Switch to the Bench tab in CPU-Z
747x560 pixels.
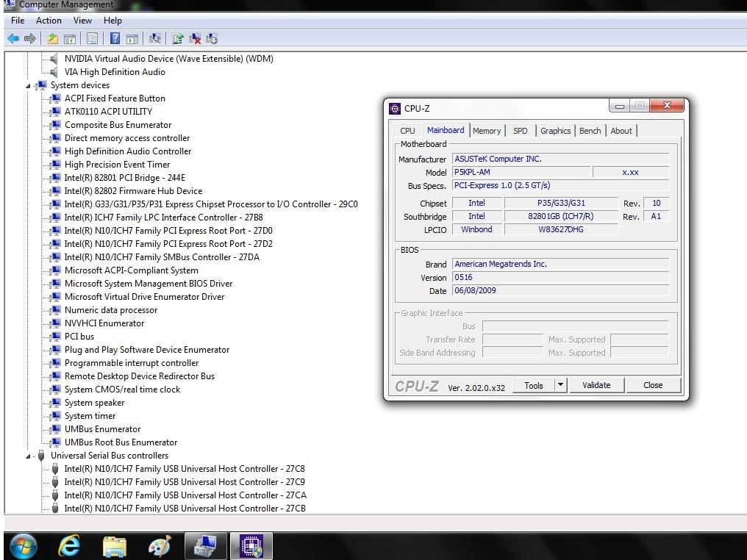[x=590, y=131]
